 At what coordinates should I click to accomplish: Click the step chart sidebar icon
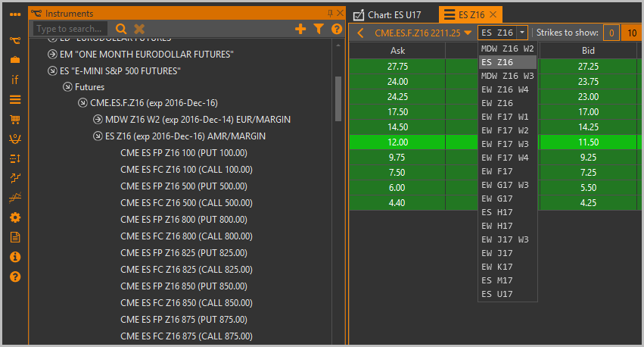[x=15, y=178]
